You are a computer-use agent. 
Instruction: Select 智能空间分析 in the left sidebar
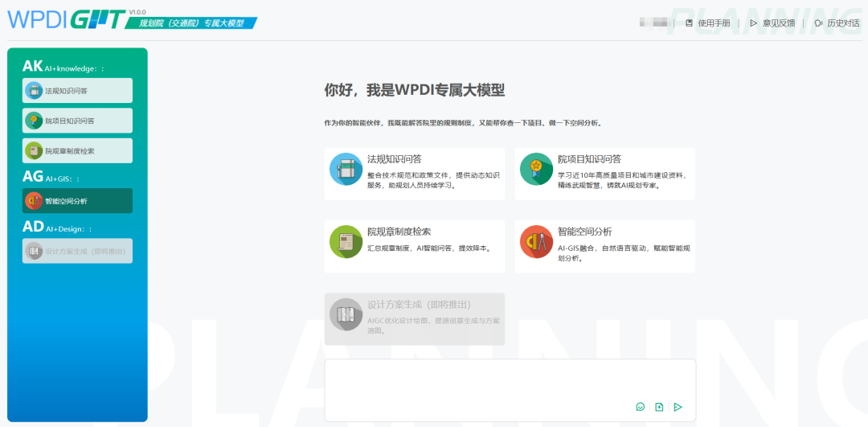[77, 200]
